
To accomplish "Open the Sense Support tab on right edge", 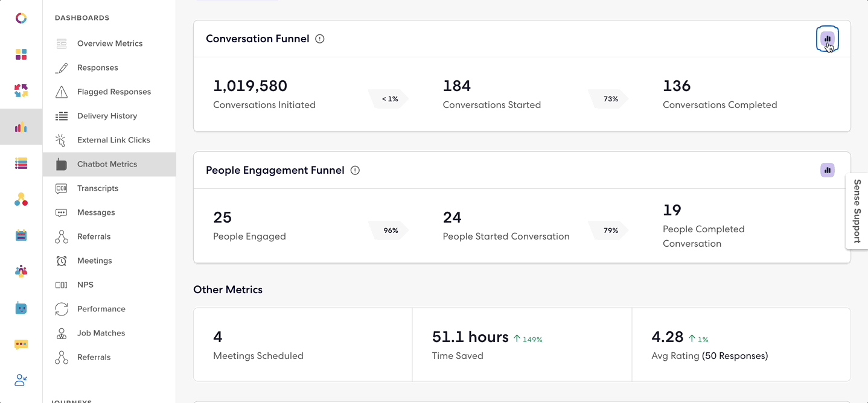I will (x=857, y=212).
